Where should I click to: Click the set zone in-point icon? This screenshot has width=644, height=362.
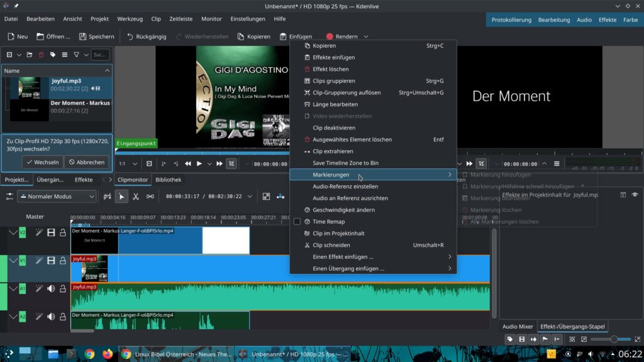(x=164, y=164)
